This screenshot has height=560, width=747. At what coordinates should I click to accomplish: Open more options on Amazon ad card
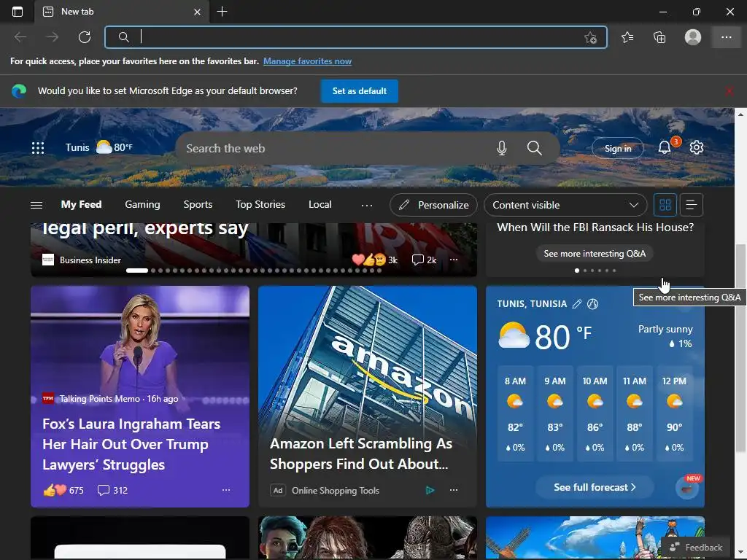(454, 490)
